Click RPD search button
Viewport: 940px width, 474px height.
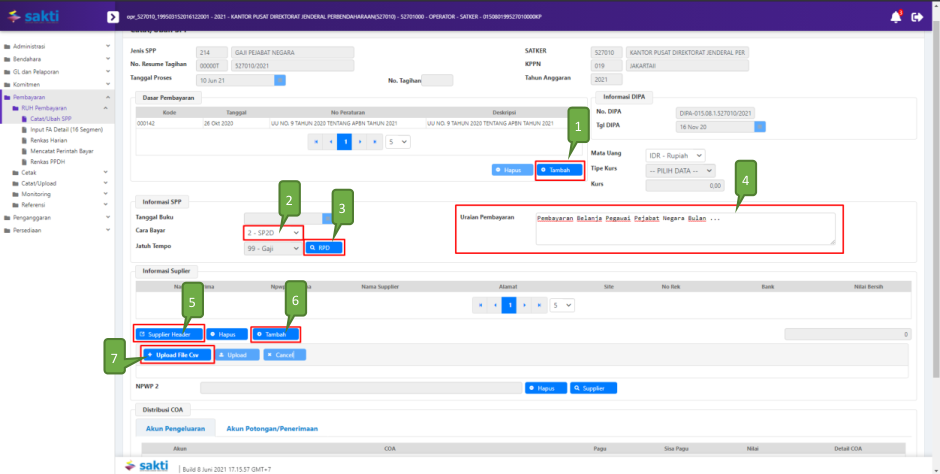(324, 247)
